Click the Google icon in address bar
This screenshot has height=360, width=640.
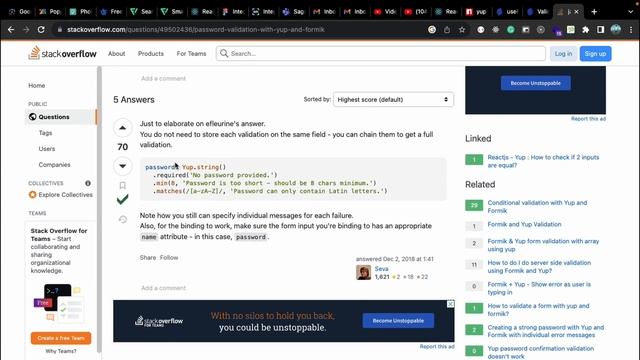pos(432,29)
